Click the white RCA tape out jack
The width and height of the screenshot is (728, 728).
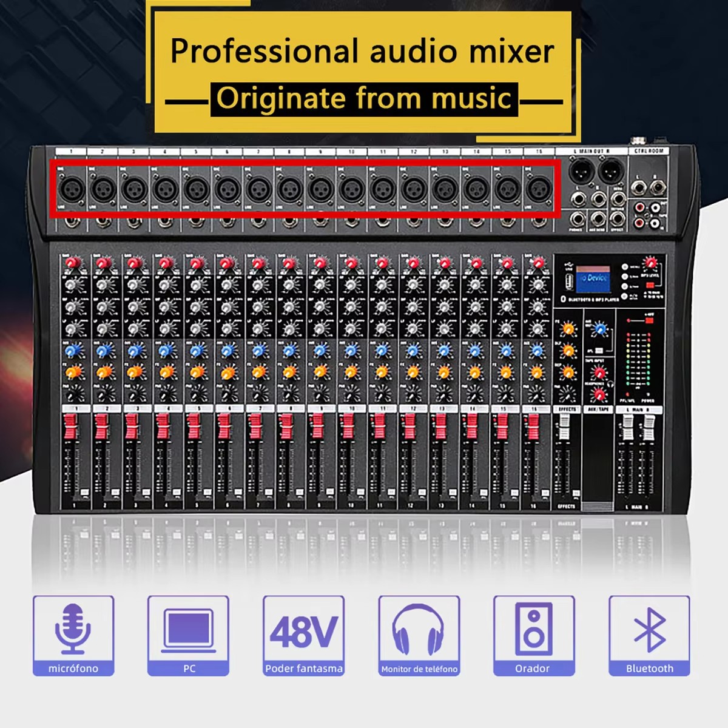pos(656,208)
